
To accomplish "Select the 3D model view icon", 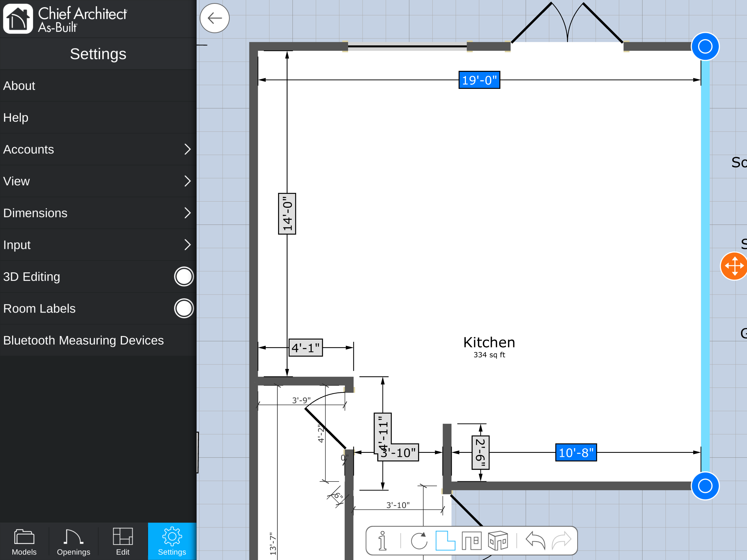I will point(498,541).
